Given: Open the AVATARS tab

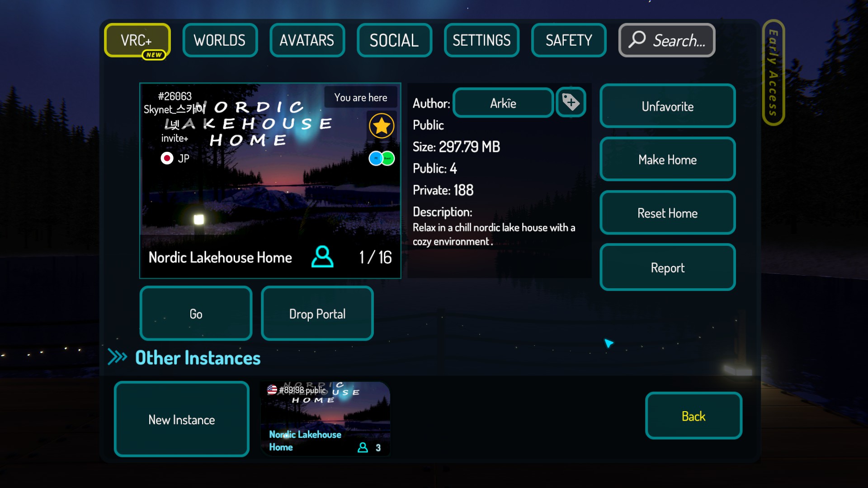Looking at the screenshot, I should (x=307, y=40).
